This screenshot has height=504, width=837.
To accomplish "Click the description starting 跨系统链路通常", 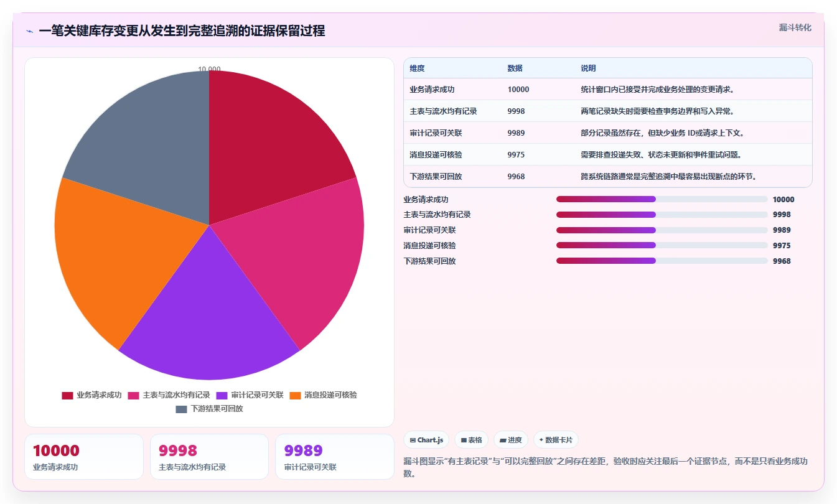I will click(x=668, y=177).
